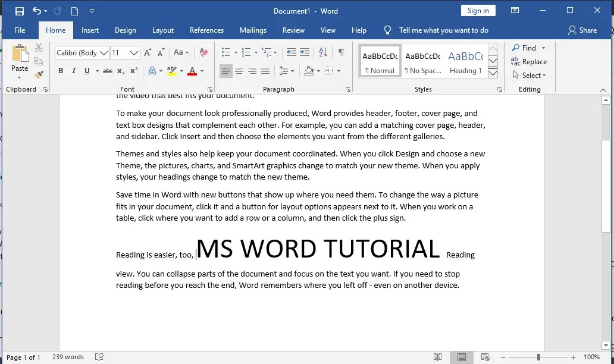This screenshot has width=614, height=364.
Task: Toggle Bold formatting
Action: point(61,71)
